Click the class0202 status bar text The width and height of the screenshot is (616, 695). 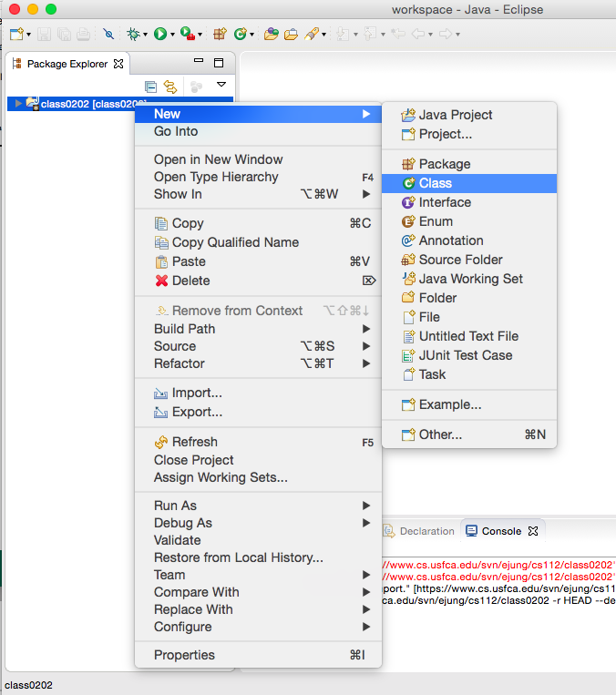click(x=28, y=685)
